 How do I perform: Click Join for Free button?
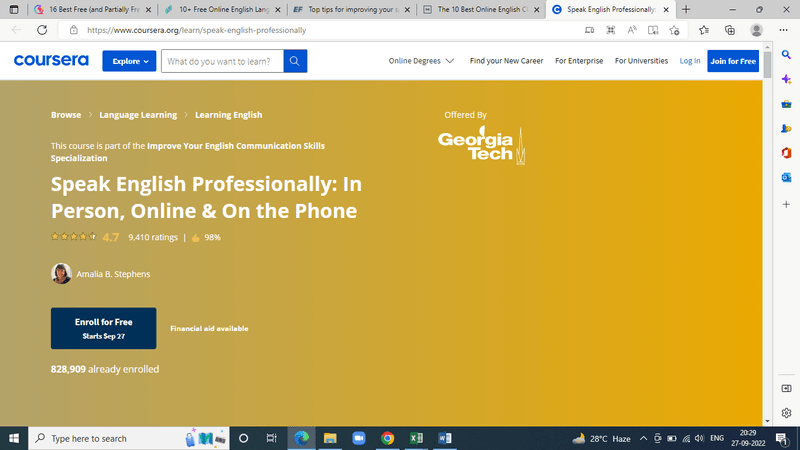[733, 61]
